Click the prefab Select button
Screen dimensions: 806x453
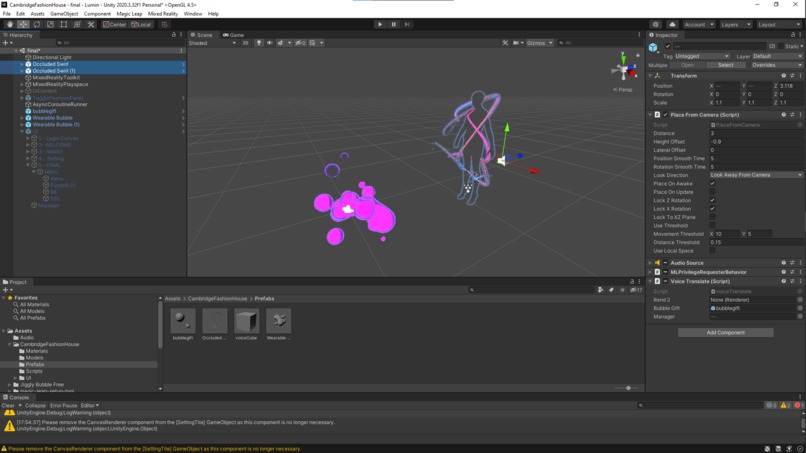pos(725,65)
